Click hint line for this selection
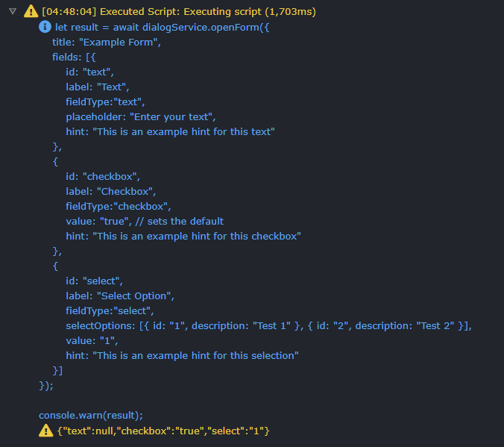 (182, 356)
